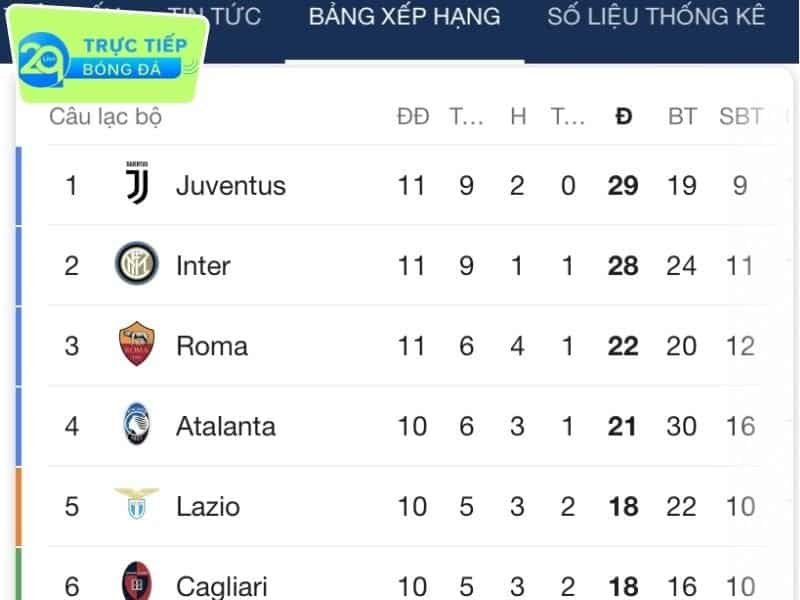Open the Atalanta team name
Screen dimensions: 800x600
(226, 426)
